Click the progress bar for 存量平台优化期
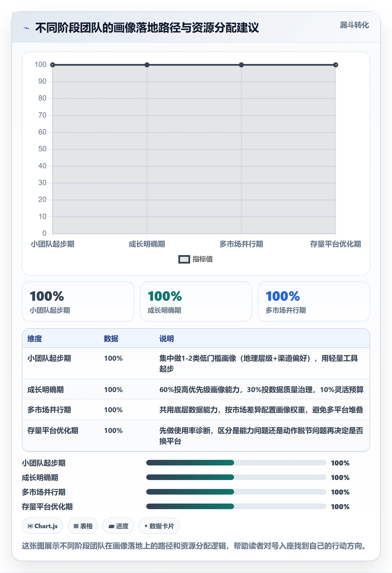The width and height of the screenshot is (392, 573). click(x=236, y=506)
